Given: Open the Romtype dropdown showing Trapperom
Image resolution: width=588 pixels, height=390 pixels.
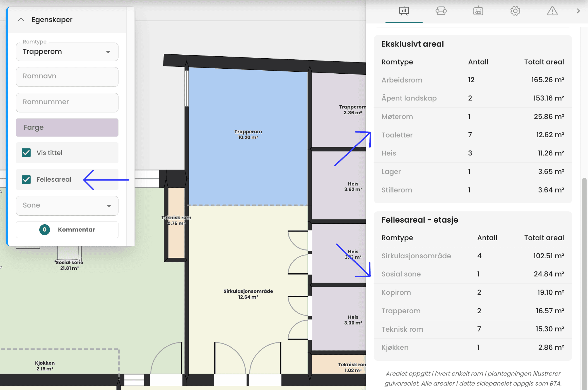Looking at the screenshot, I should tap(67, 52).
